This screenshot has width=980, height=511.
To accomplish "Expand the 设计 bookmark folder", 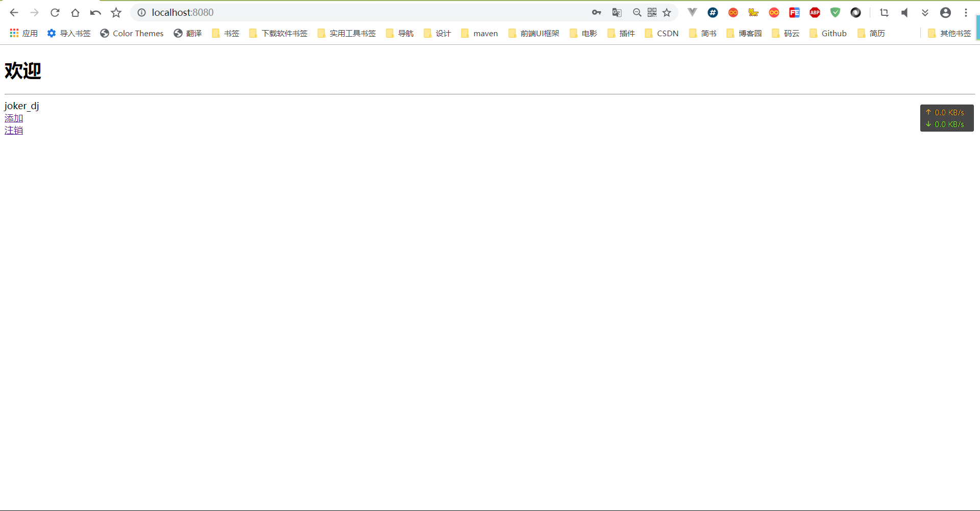I will [437, 33].
